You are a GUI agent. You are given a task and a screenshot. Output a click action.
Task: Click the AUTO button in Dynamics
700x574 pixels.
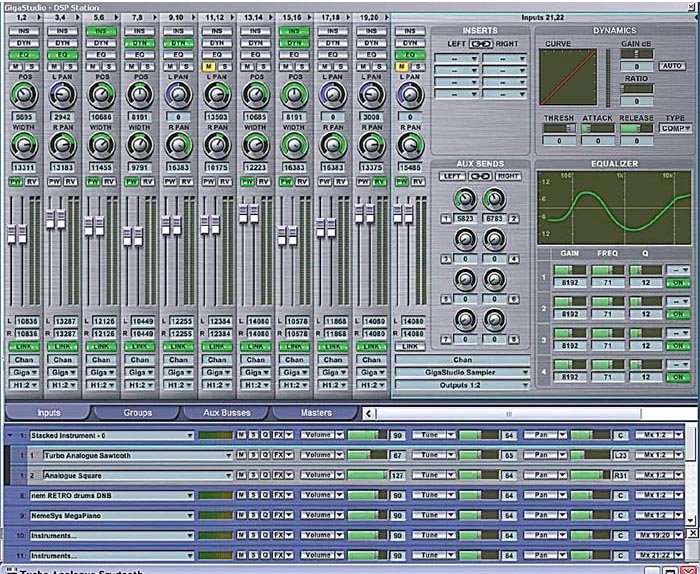(x=672, y=66)
